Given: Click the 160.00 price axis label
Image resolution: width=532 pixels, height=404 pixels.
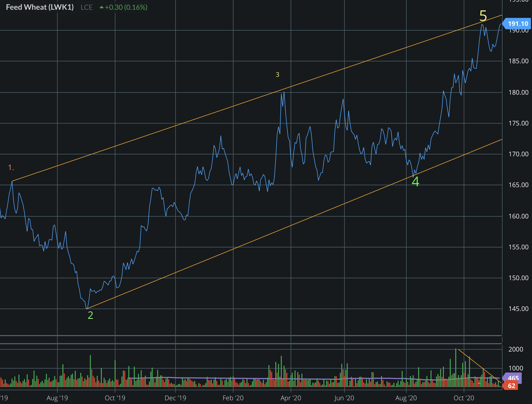Looking at the screenshot, I should (x=518, y=216).
